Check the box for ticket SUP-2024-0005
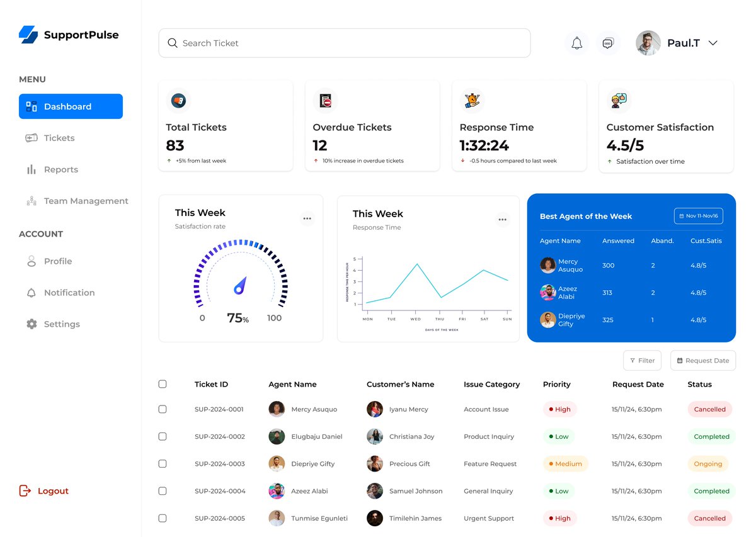This screenshot has height=537, width=756. pos(163,518)
